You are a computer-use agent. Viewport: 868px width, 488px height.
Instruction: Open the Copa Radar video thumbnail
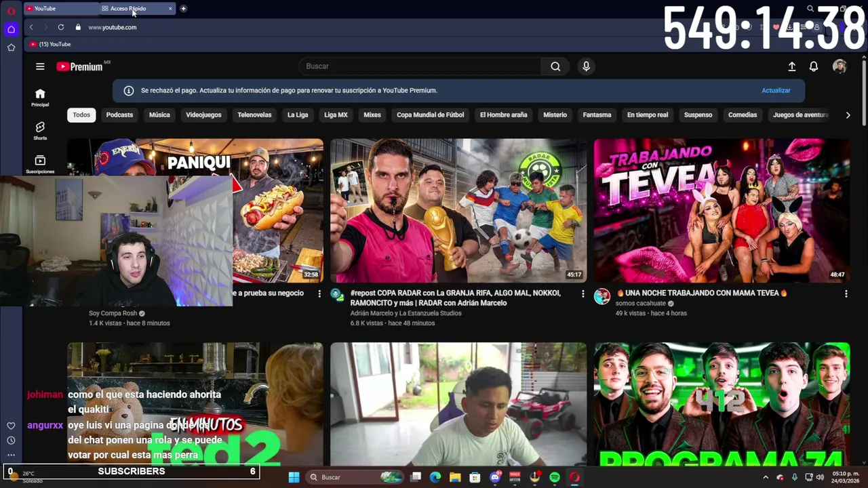(x=458, y=211)
